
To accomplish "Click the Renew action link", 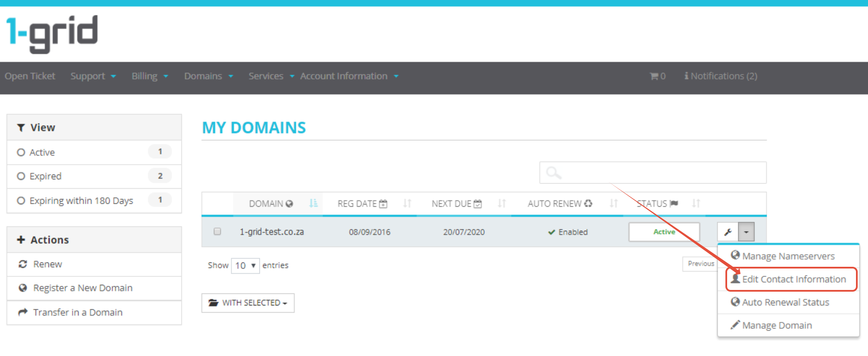I will (x=48, y=264).
